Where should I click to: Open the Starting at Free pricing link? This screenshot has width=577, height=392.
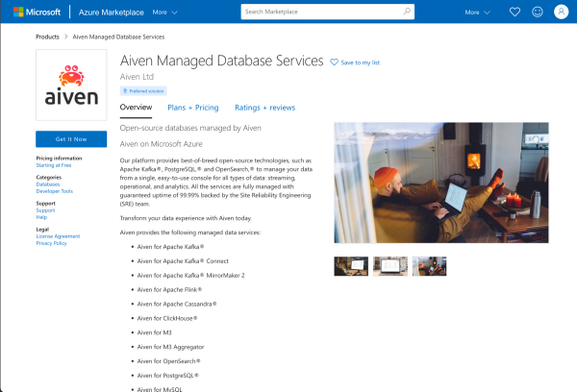54,165
